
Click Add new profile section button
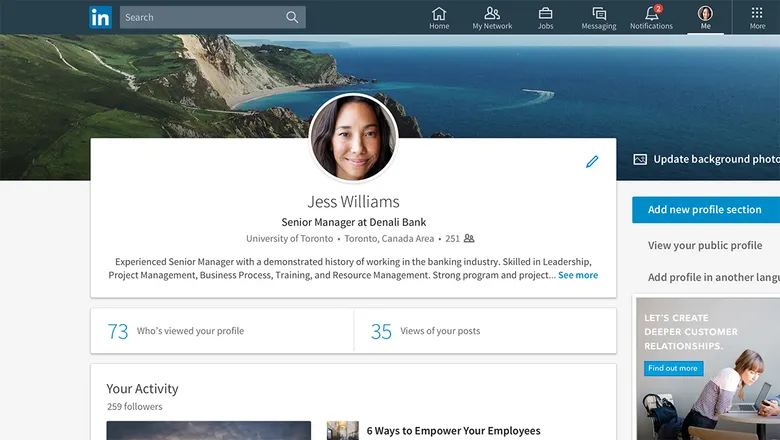tap(706, 209)
